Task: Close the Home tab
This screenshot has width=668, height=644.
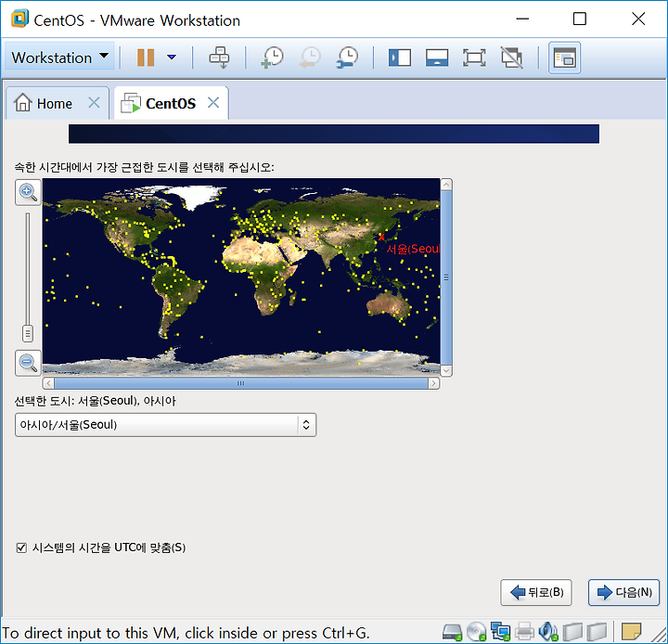Action: point(94,103)
